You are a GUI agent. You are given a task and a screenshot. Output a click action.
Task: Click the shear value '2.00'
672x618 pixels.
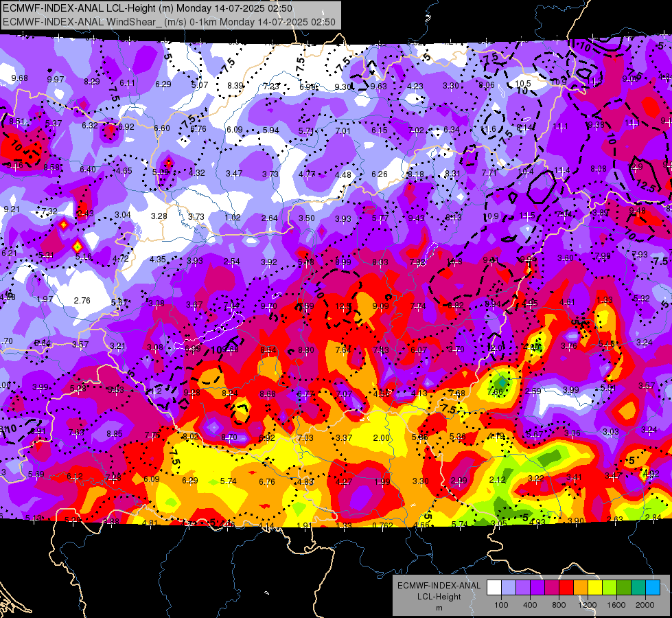pyautogui.click(x=382, y=437)
